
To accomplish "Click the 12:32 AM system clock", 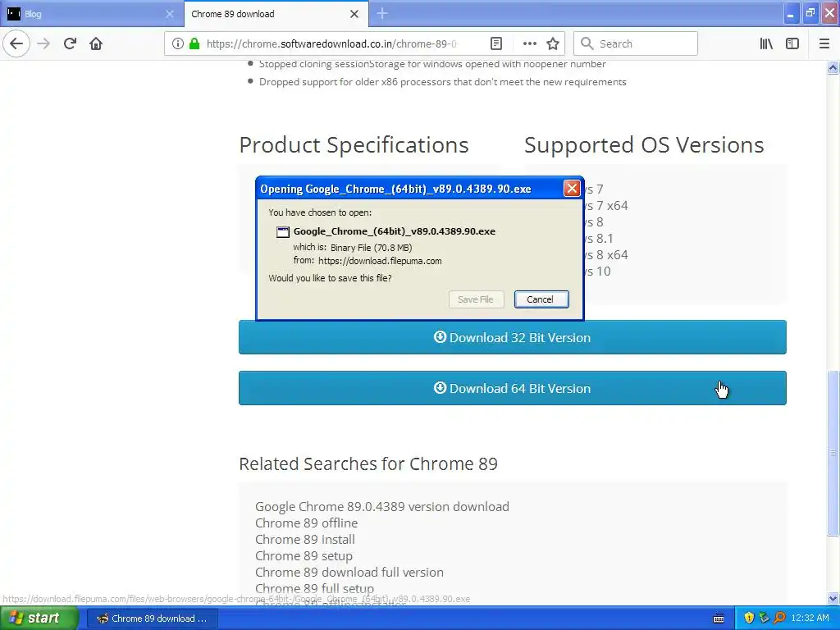I will tap(810, 619).
